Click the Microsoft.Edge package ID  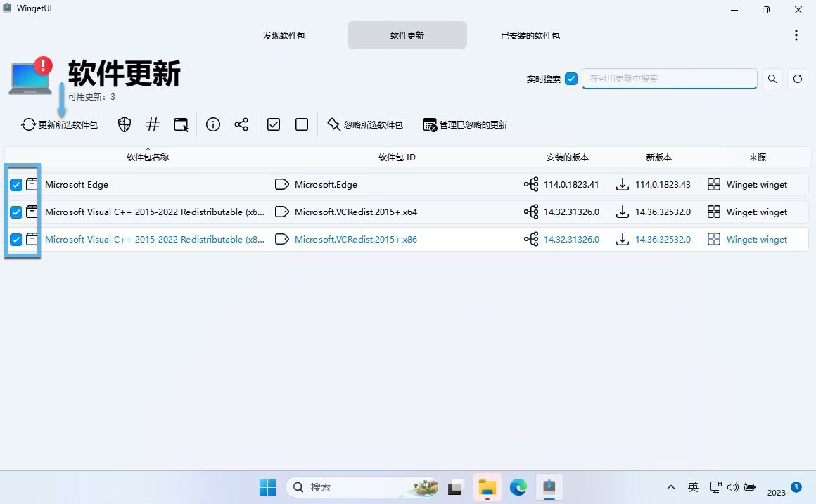(x=326, y=185)
